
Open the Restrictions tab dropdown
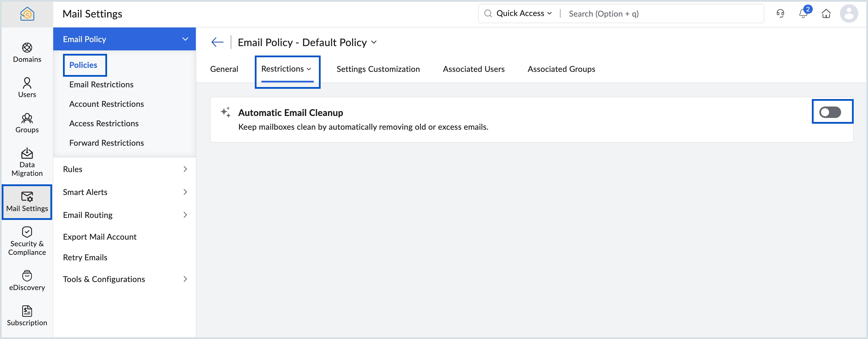tap(286, 69)
